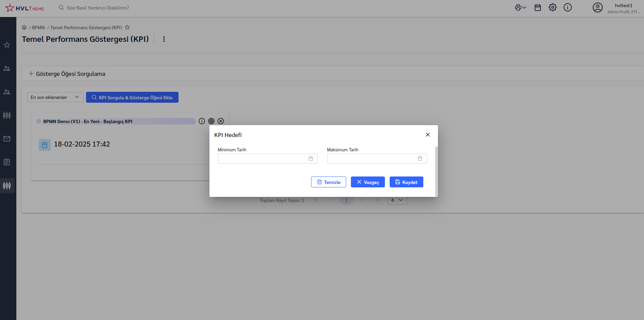This screenshot has height=320, width=644.
Task: Open the calendar icon in top bar
Action: pyautogui.click(x=538, y=7)
